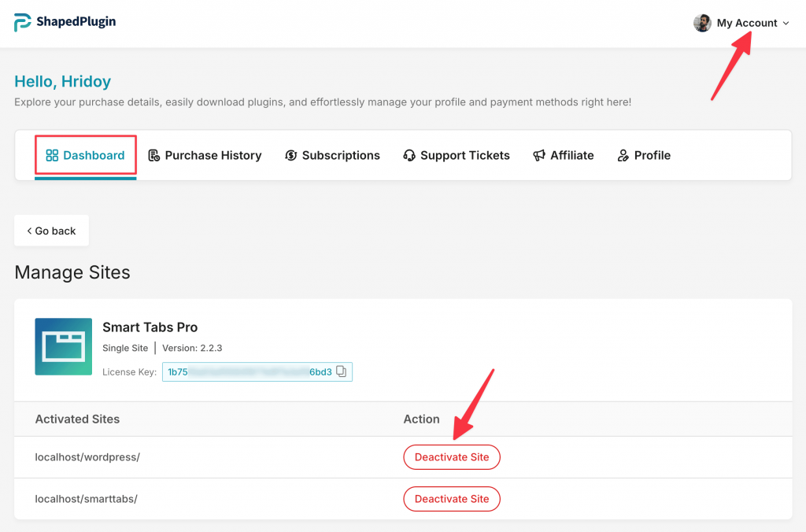Deactivate the localhost/smarttabs/ site
Viewport: 806px width, 532px height.
(x=452, y=499)
